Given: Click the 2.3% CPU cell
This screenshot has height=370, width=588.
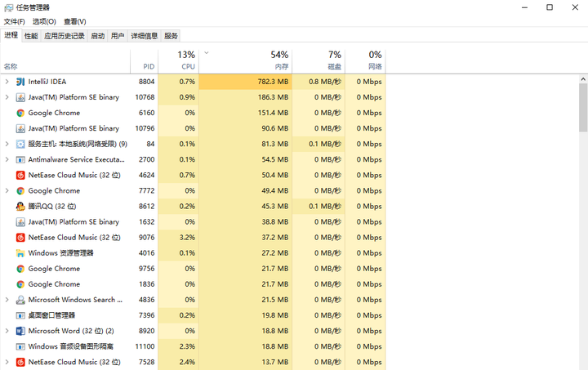Looking at the screenshot, I should pos(179,347).
